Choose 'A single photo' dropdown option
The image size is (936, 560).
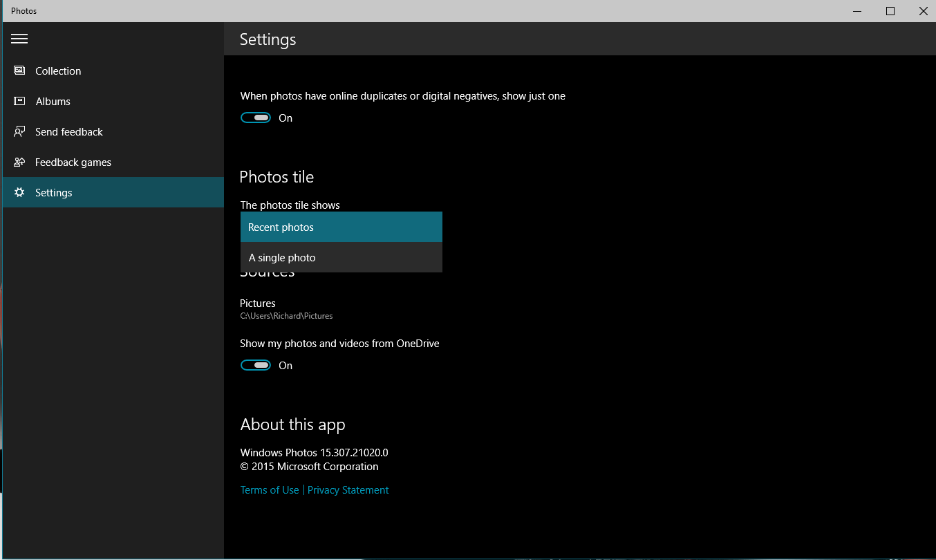(x=341, y=257)
